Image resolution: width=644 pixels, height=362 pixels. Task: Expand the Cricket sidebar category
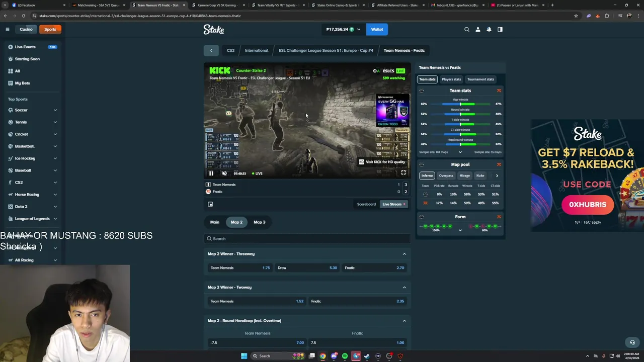[55, 134]
